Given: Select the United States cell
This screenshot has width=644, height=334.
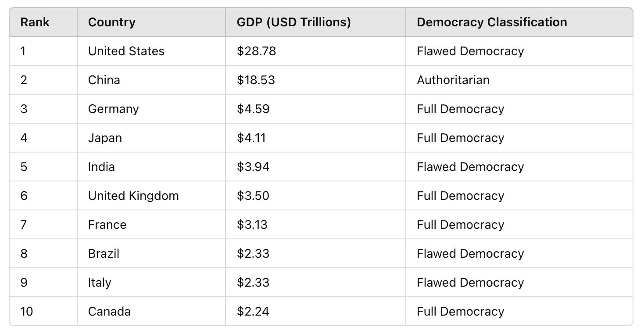Looking at the screenshot, I should pyautogui.click(x=126, y=51).
